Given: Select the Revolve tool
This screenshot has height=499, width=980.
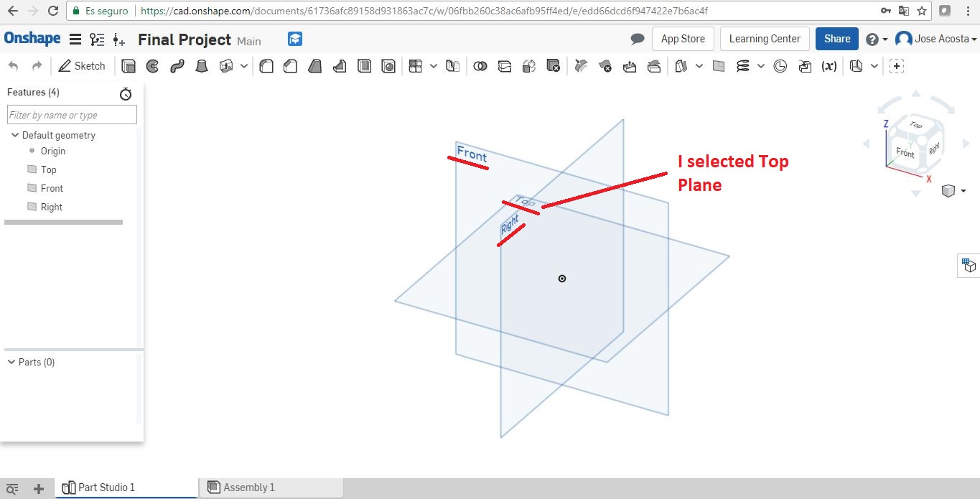Looking at the screenshot, I should (x=152, y=66).
